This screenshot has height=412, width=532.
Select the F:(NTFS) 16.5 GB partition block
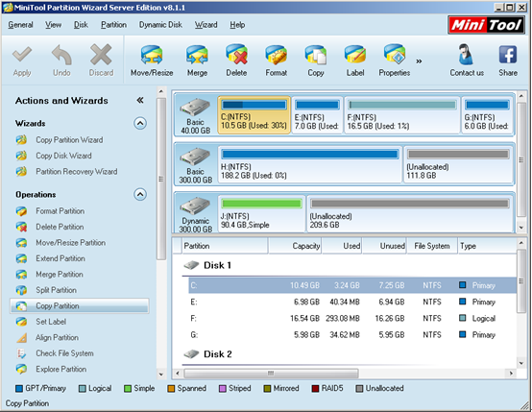tap(402, 115)
